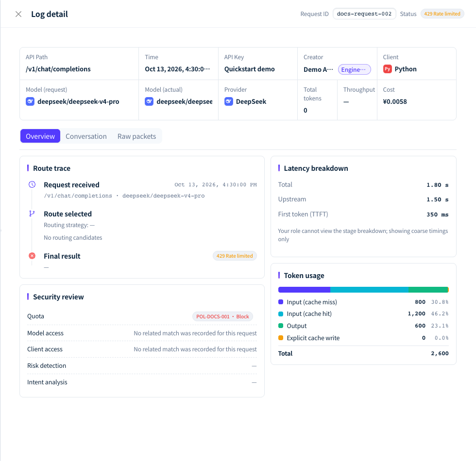The height and width of the screenshot is (461, 476).
Task: Switch to the Conversation tab
Action: tap(86, 136)
